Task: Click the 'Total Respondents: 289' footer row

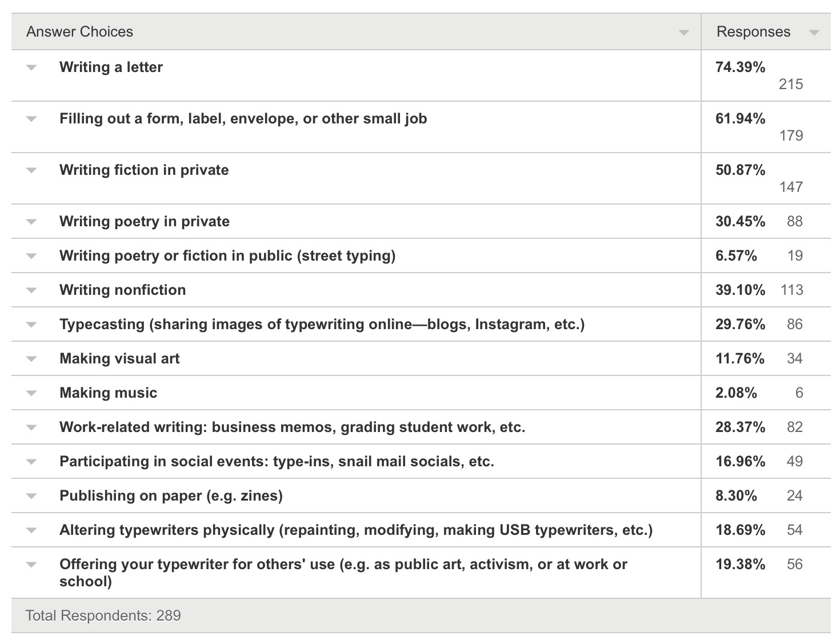Action: 103,616
